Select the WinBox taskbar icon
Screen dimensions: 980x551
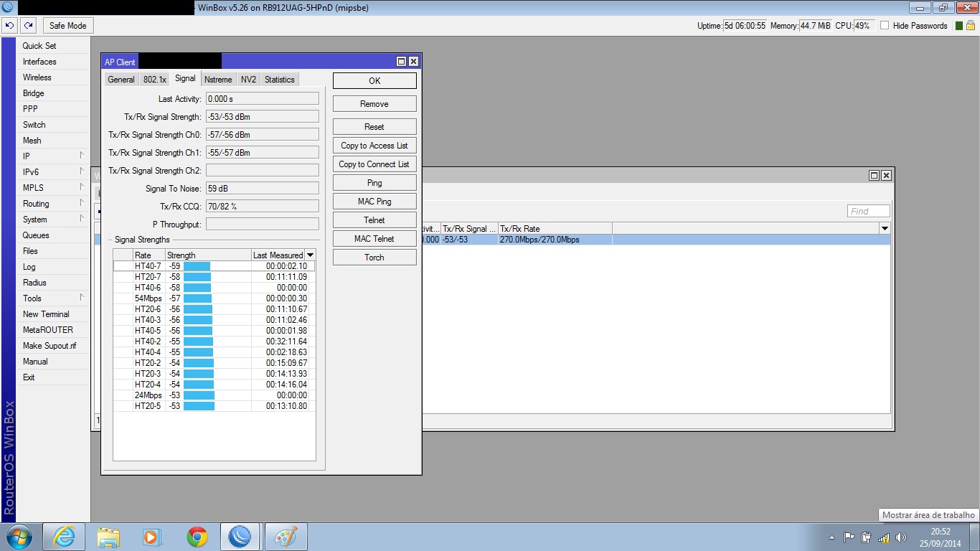(241, 537)
